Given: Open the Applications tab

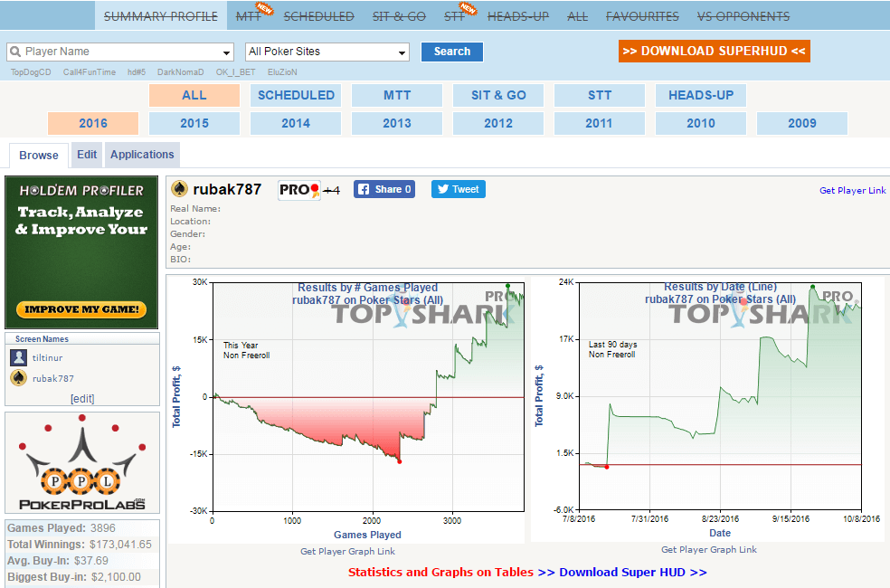Looking at the screenshot, I should 142,155.
